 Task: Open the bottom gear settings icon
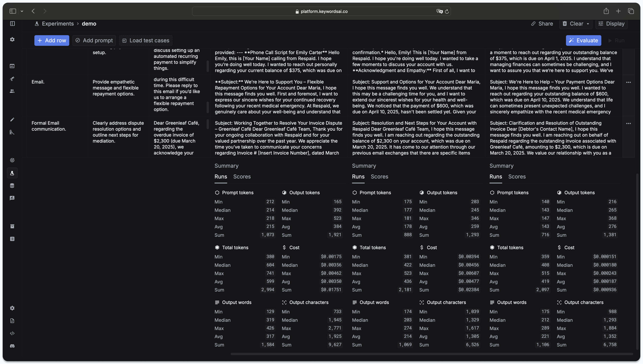pyautogui.click(x=12, y=308)
